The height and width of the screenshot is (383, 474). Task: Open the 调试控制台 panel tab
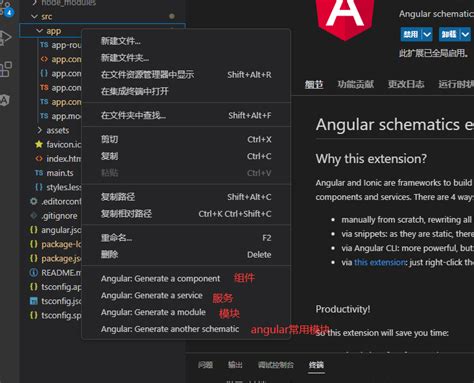276,365
